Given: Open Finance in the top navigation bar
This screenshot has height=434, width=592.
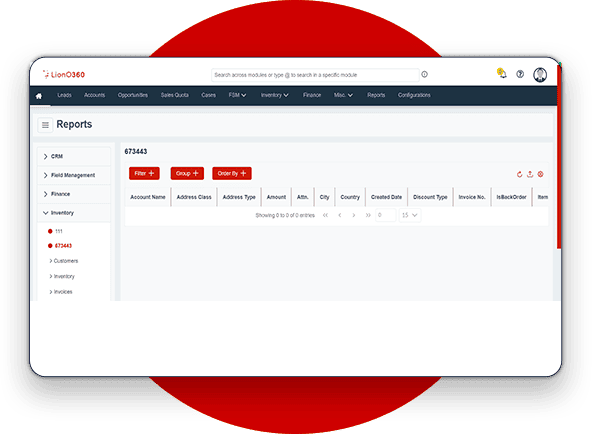Looking at the screenshot, I should click(312, 95).
